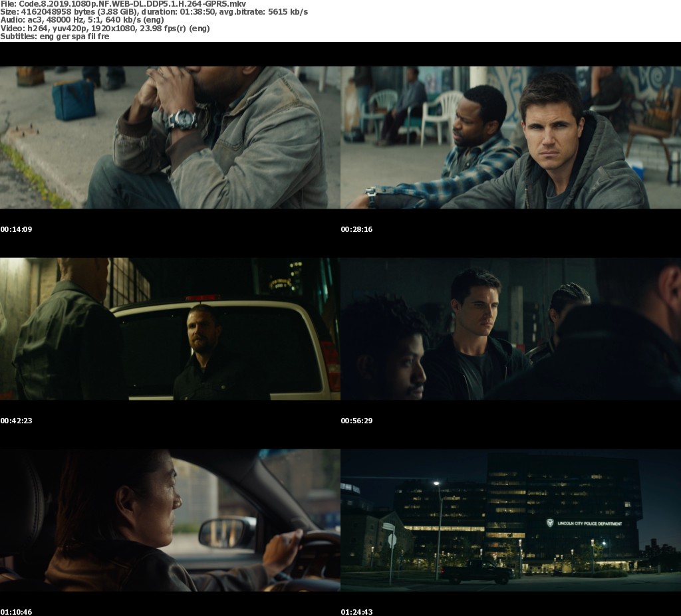The width and height of the screenshot is (681, 616).
Task: Click the 00:28:16 timestamp label
Action: 357,229
